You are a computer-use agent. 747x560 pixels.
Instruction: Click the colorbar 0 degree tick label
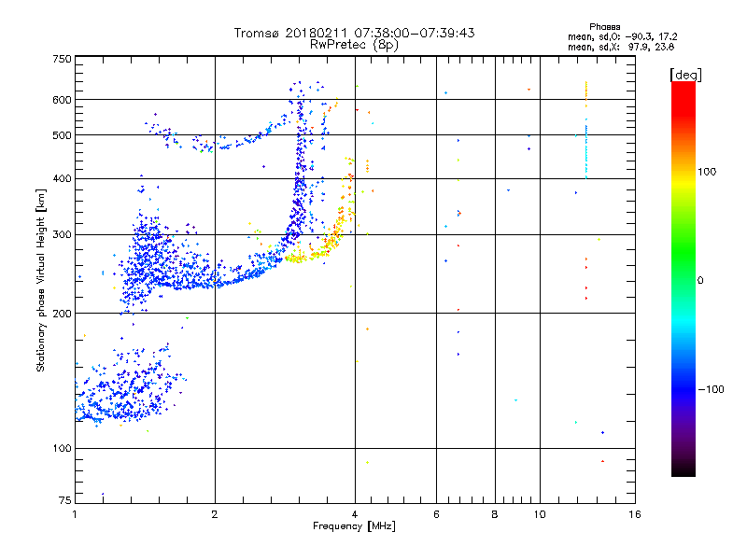tap(700, 281)
